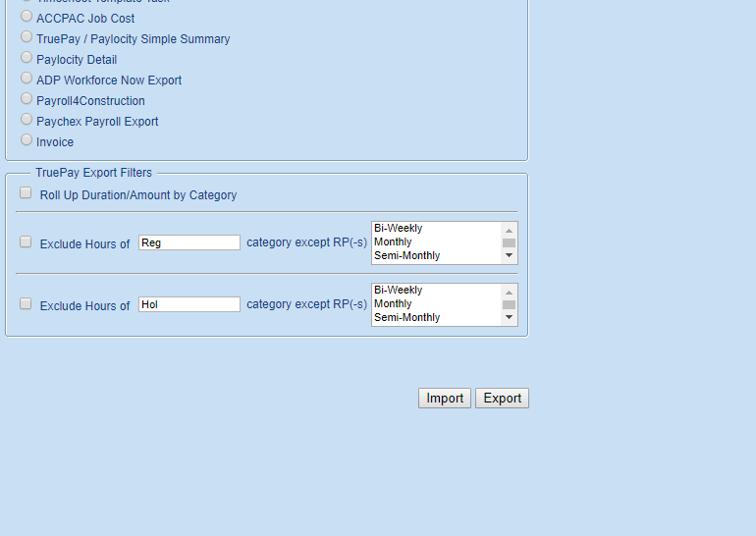
Task: Select the Payroll4Construction radio button
Action: click(x=27, y=99)
